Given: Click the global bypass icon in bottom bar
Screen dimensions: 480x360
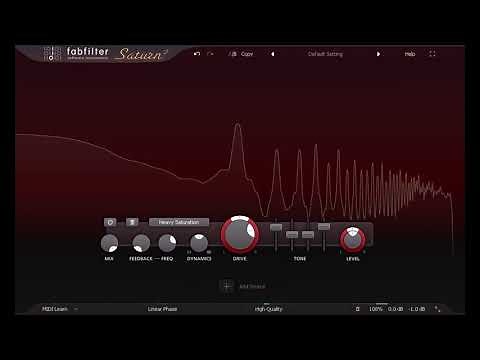Looking at the screenshot, I should click(357, 309).
